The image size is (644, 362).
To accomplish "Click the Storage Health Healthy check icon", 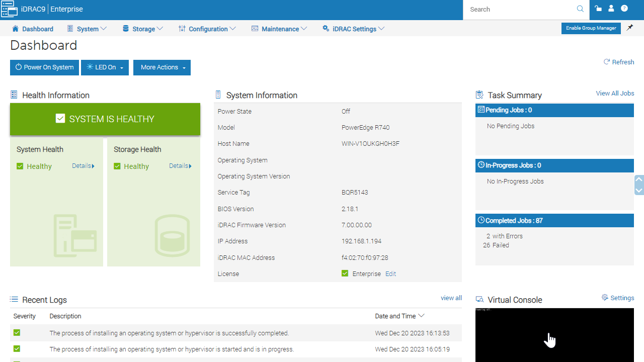I will point(117,166).
